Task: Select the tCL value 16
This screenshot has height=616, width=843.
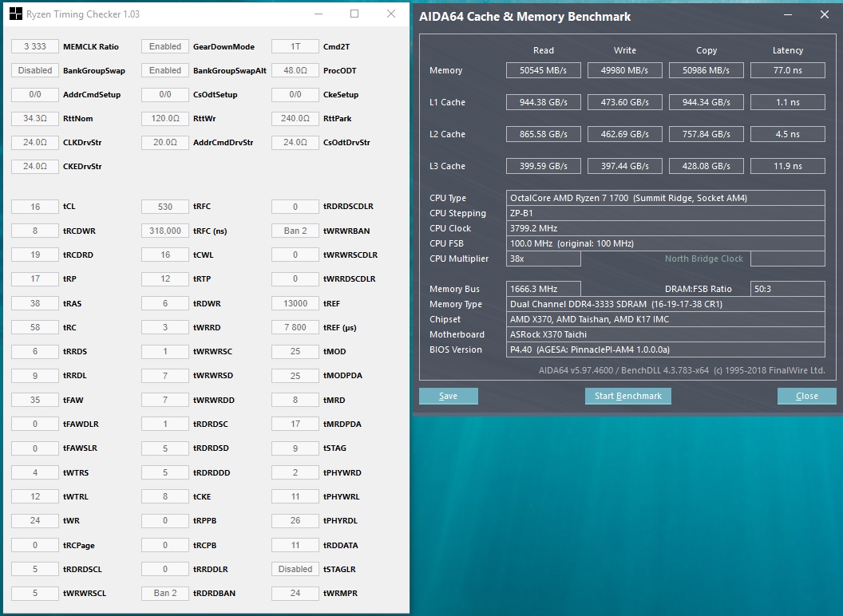Action: 35,207
